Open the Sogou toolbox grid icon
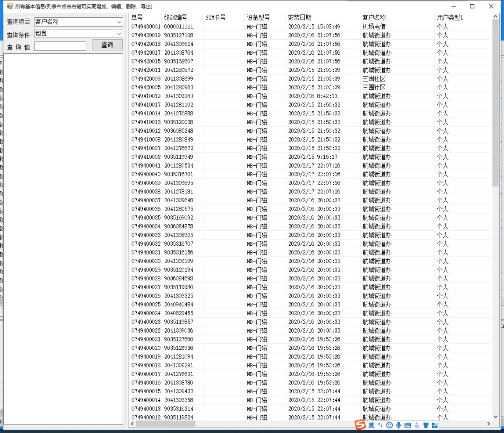 [435, 425]
